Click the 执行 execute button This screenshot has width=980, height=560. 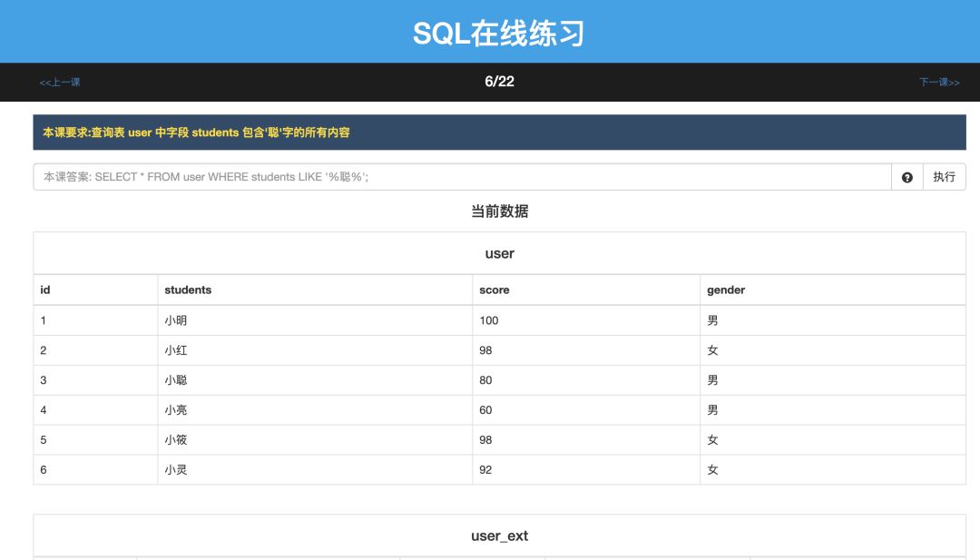point(944,177)
